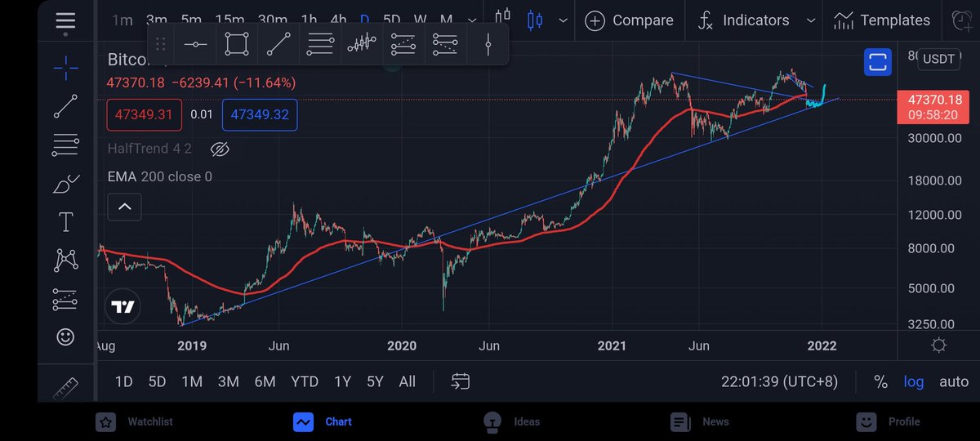The width and height of the screenshot is (980, 441).
Task: Set date range to All
Action: (407, 381)
